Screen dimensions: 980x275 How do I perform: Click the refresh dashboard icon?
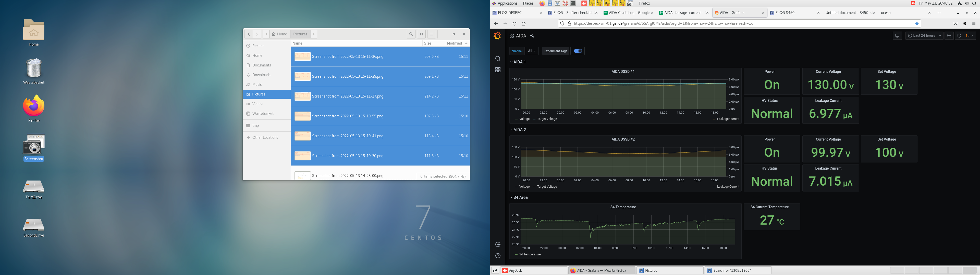click(x=959, y=36)
